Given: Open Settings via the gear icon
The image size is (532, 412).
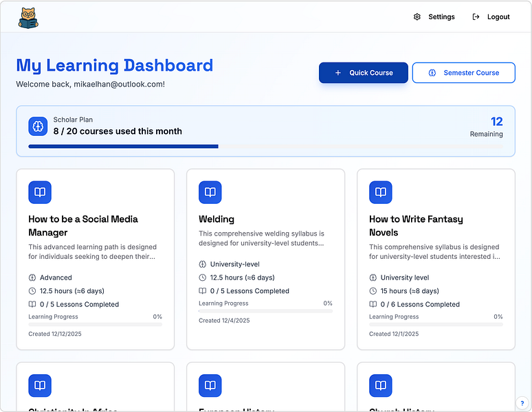Looking at the screenshot, I should coord(417,17).
